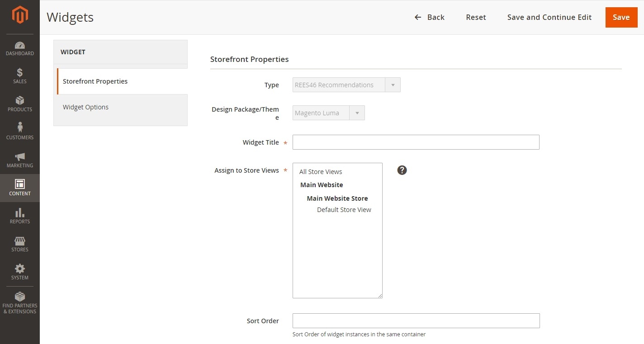
Task: Open the Magento Dashboard from sidebar
Action: (x=20, y=48)
